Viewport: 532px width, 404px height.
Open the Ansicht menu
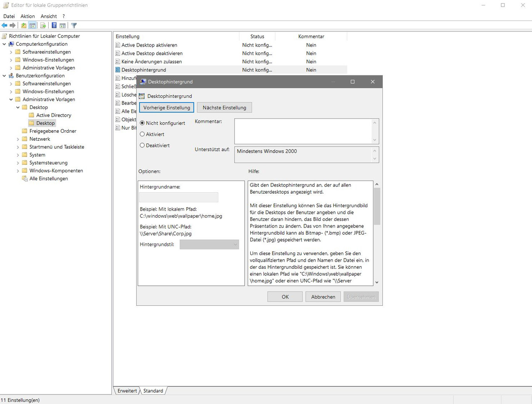(49, 16)
